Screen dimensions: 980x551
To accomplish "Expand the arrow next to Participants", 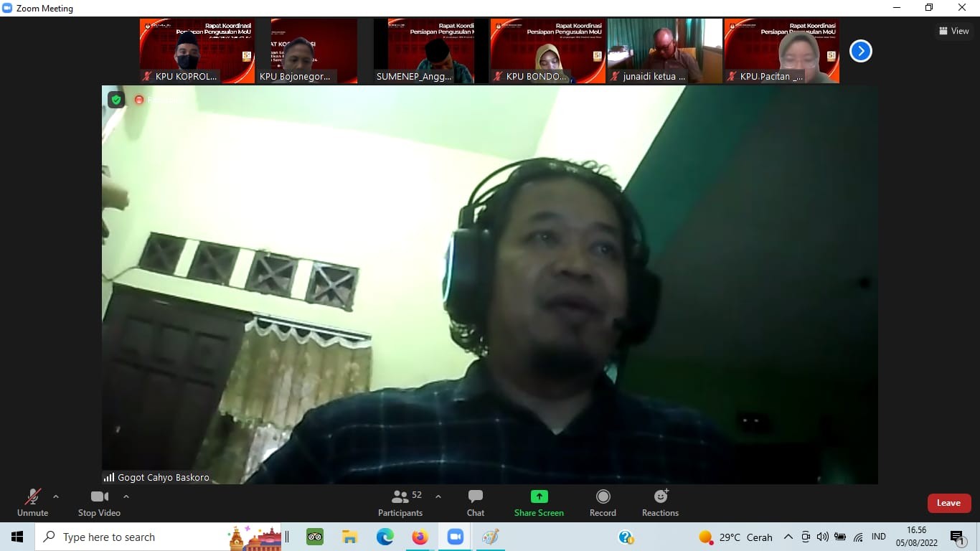I will point(438,496).
